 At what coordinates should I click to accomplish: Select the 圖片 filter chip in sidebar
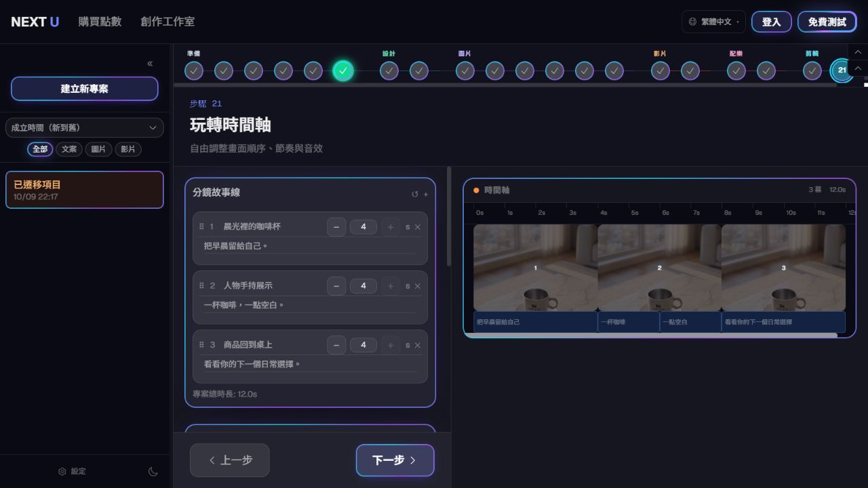click(98, 149)
